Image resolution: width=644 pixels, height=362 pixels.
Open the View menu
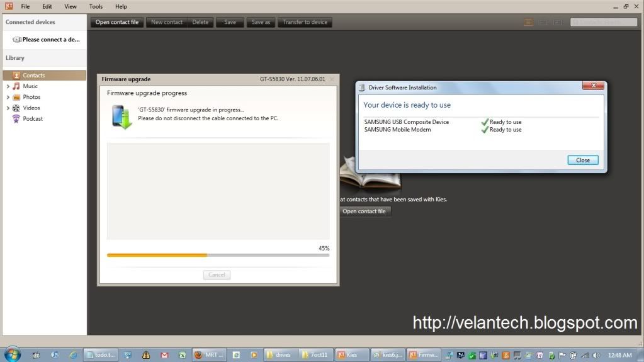pos(71,6)
